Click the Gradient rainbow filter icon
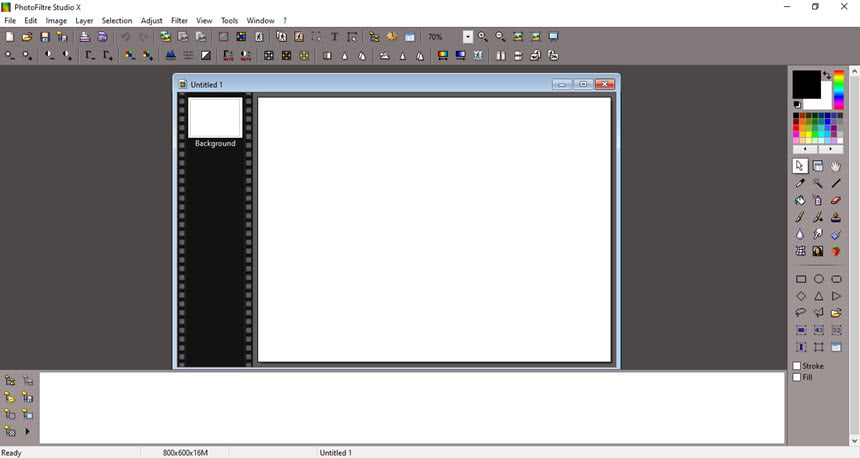This screenshot has width=860, height=458. point(442,55)
